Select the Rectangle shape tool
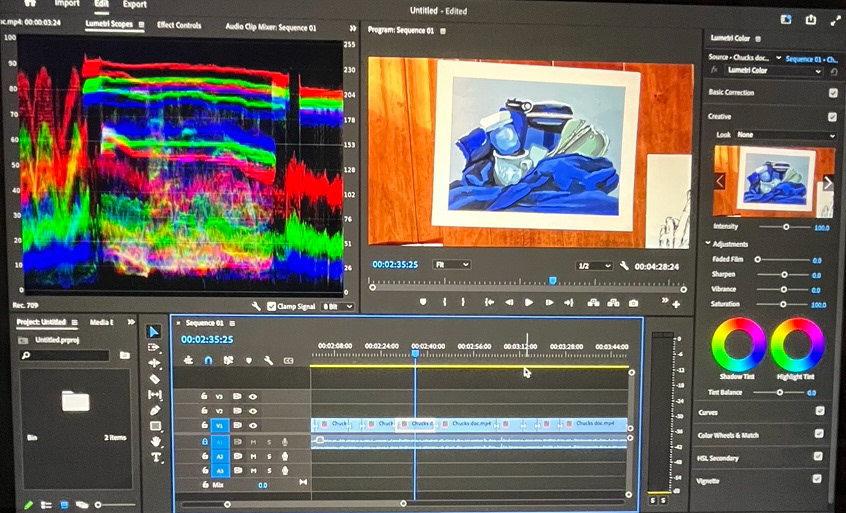The height and width of the screenshot is (513, 846). [x=155, y=426]
